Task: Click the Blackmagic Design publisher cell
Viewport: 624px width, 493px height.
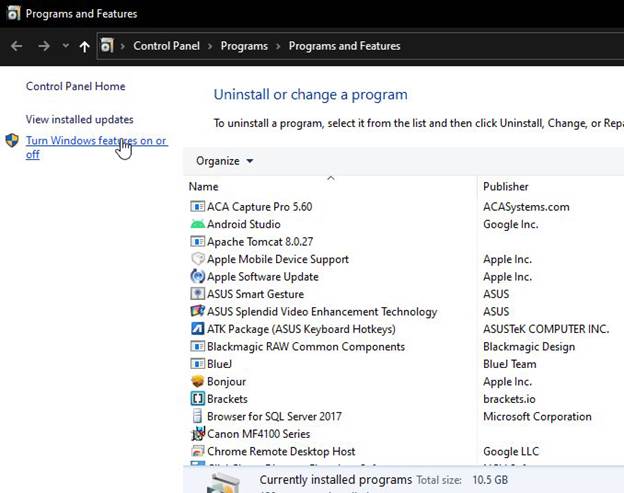Action: pos(529,347)
